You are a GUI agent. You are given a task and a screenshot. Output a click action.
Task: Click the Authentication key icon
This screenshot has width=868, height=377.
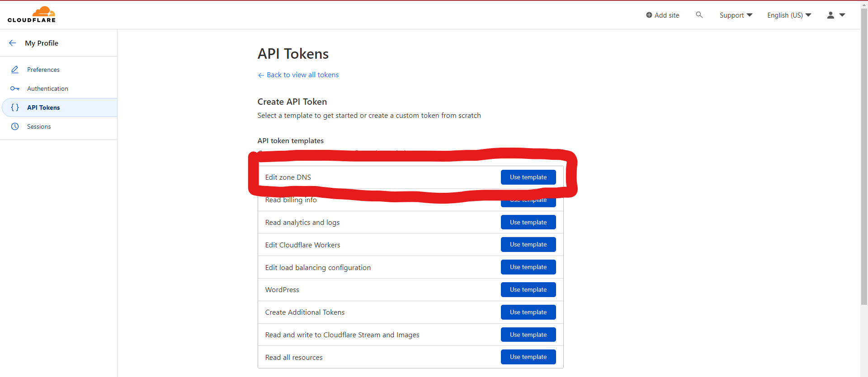pyautogui.click(x=15, y=88)
